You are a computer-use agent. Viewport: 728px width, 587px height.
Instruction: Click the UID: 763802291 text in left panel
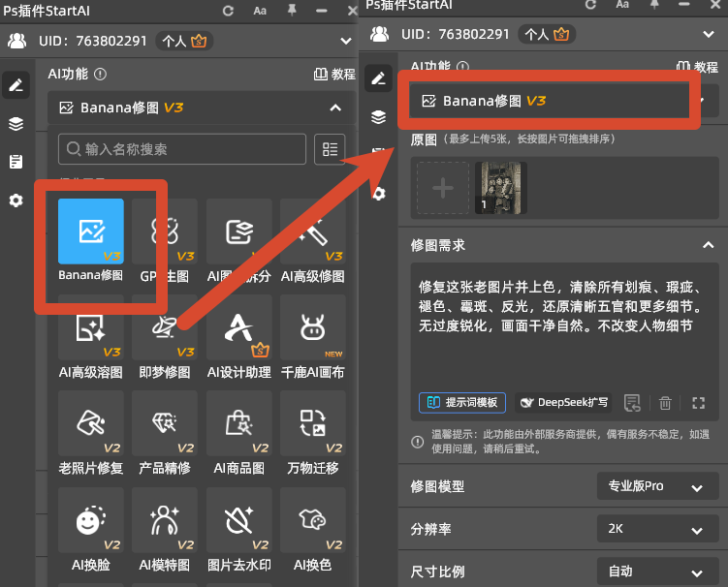pos(92,41)
